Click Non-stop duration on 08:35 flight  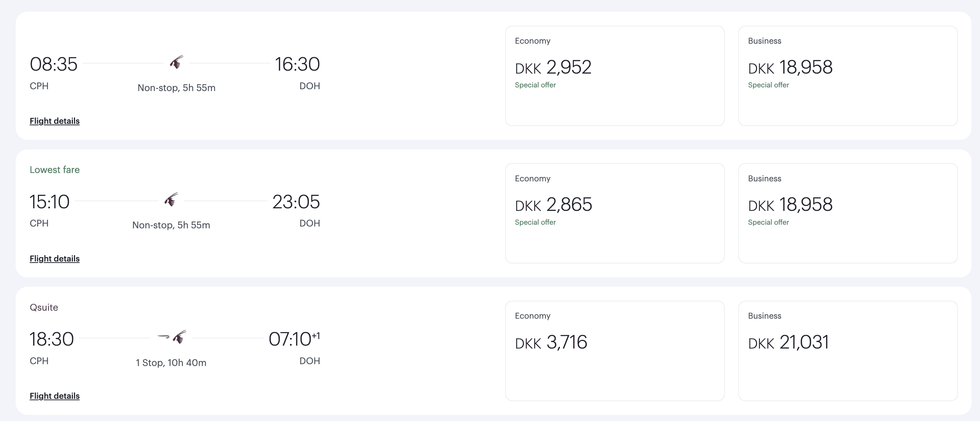click(x=177, y=88)
